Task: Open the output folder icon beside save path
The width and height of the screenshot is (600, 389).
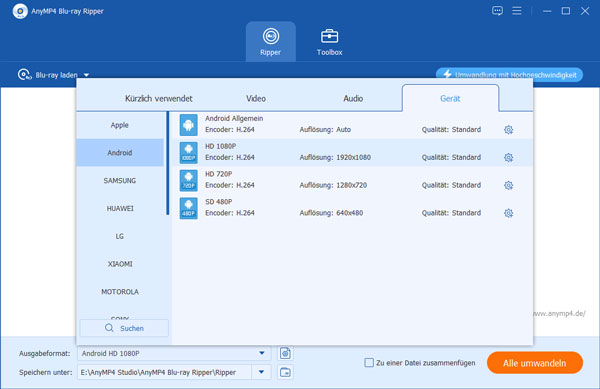Action: 285,372
